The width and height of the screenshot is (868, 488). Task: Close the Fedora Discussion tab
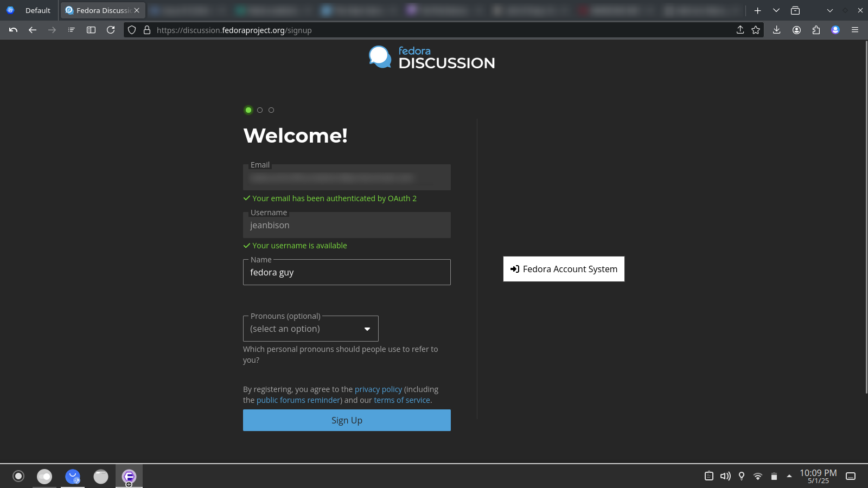click(x=137, y=10)
